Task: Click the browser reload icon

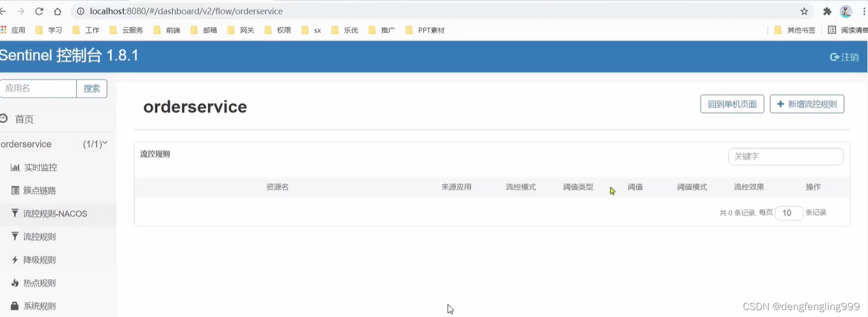Action: coord(39,11)
